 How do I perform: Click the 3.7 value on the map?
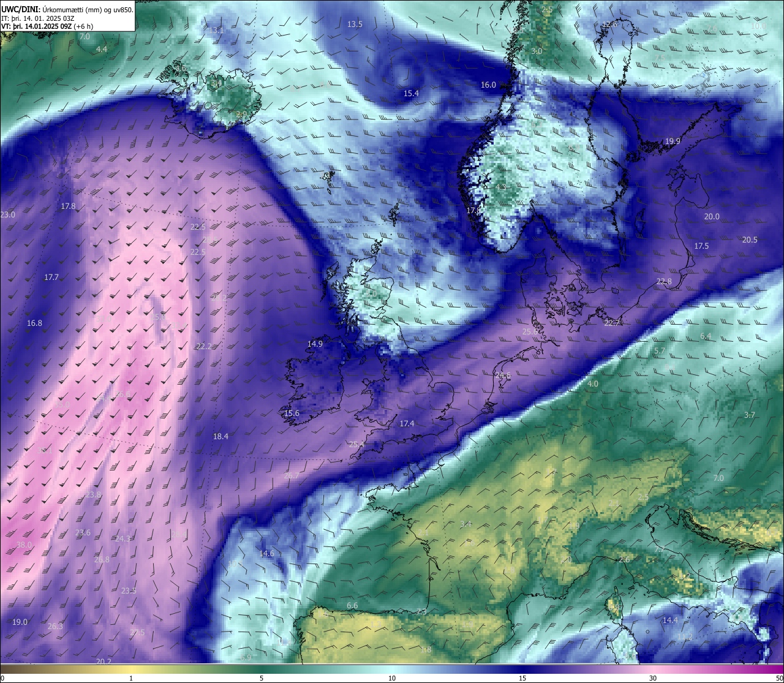[x=750, y=415]
